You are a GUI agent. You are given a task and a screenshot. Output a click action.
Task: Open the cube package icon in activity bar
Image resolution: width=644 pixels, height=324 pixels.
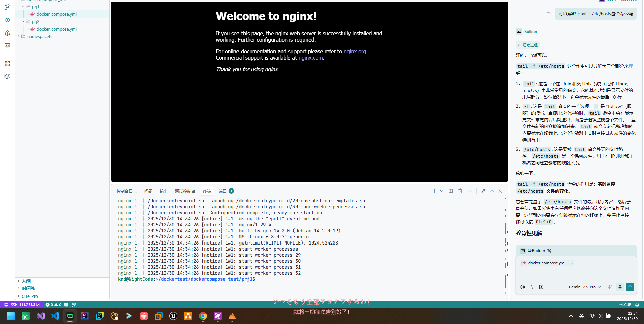pos(7,76)
